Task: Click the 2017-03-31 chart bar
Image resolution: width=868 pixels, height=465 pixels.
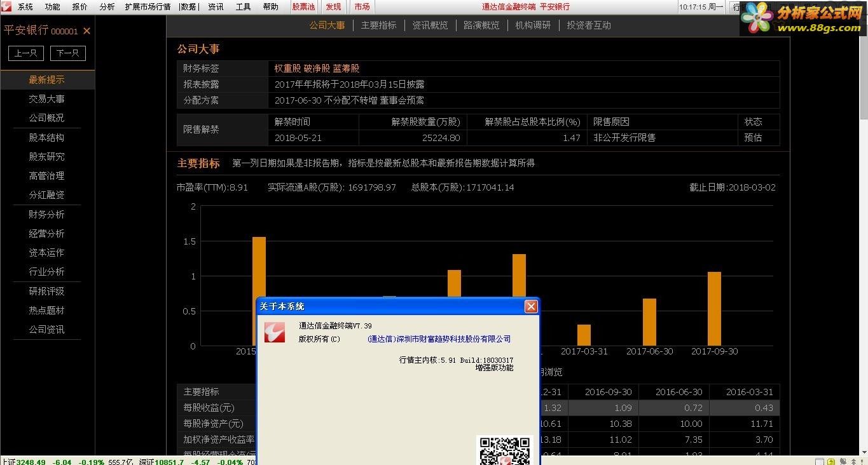Action: [584, 335]
